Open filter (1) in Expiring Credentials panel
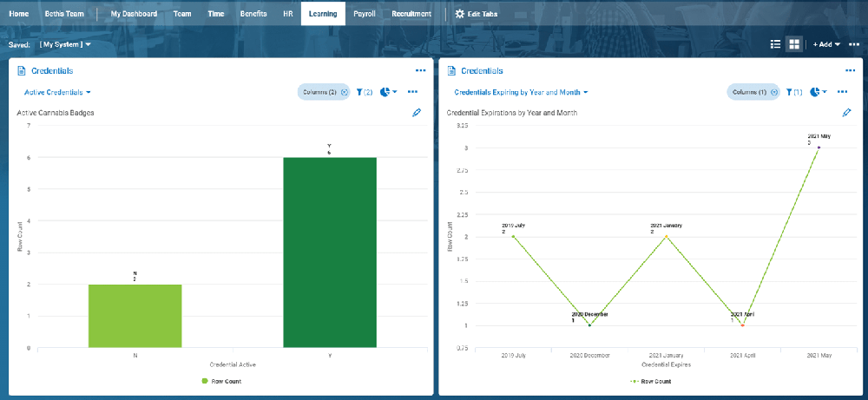Image resolution: width=868 pixels, height=400 pixels. [794, 92]
